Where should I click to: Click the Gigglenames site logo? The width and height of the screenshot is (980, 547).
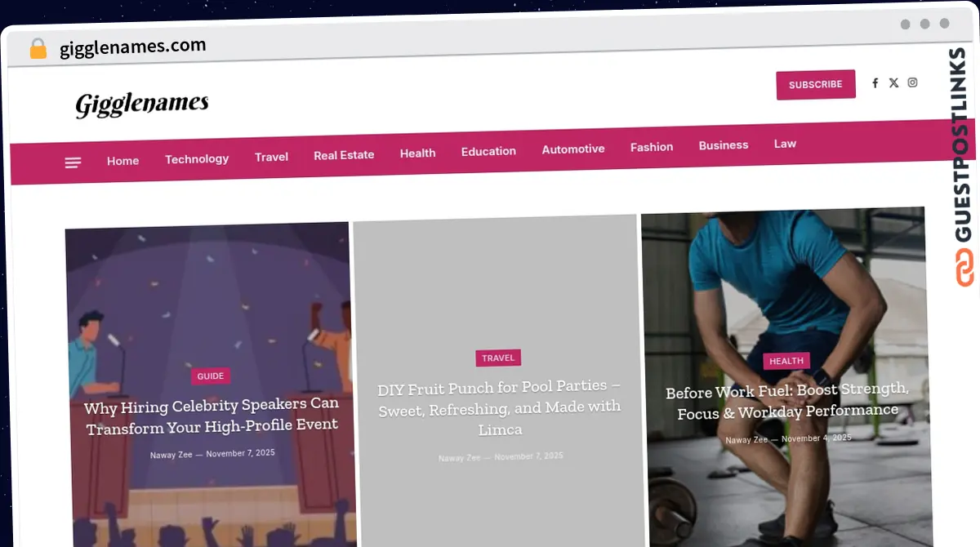click(142, 104)
